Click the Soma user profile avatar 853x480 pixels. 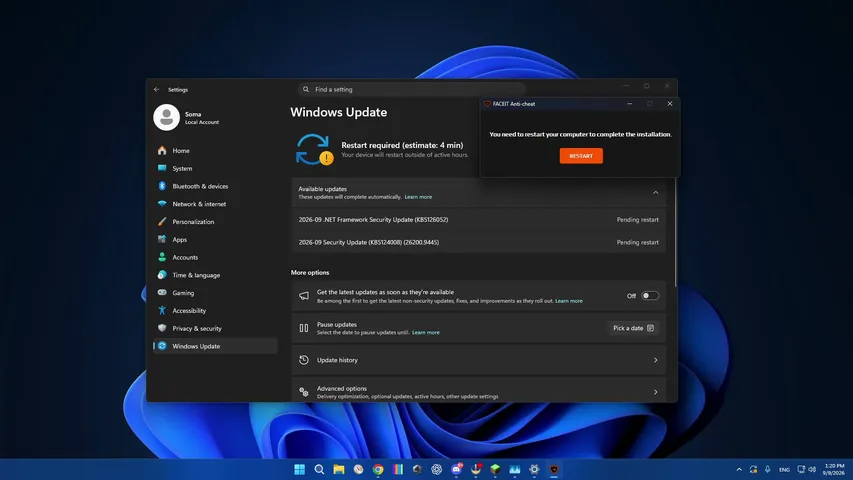[x=166, y=118]
